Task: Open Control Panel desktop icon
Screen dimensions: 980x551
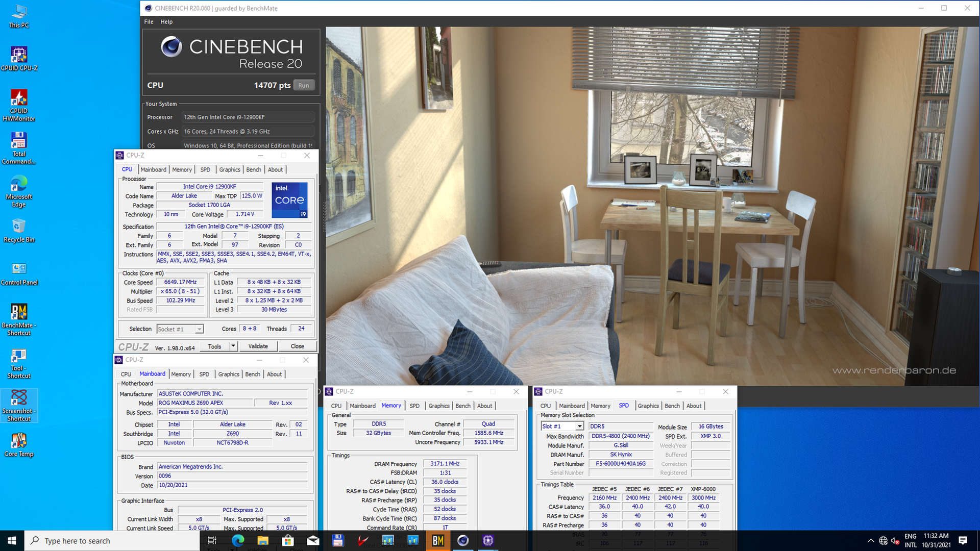Action: (x=19, y=273)
